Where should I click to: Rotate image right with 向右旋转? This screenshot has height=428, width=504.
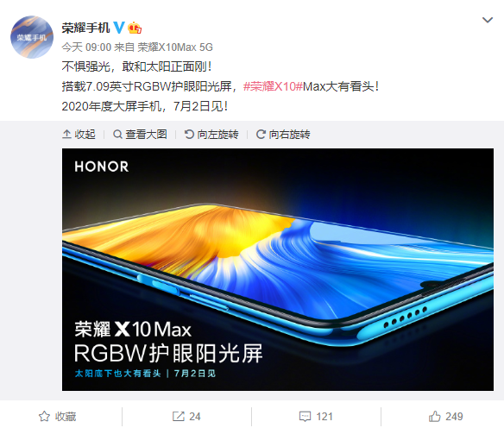[x=283, y=135]
